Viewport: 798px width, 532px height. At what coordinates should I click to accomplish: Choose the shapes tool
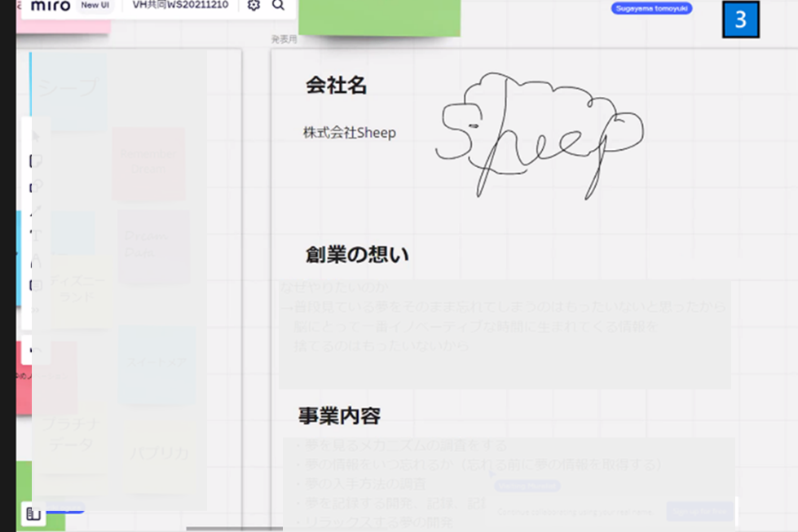(36, 187)
